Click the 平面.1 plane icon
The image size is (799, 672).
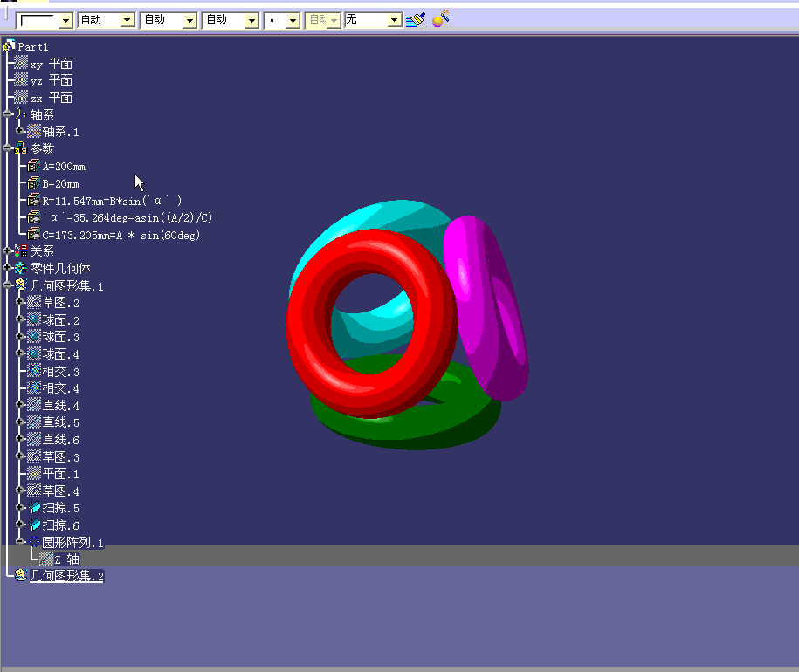click(34, 473)
